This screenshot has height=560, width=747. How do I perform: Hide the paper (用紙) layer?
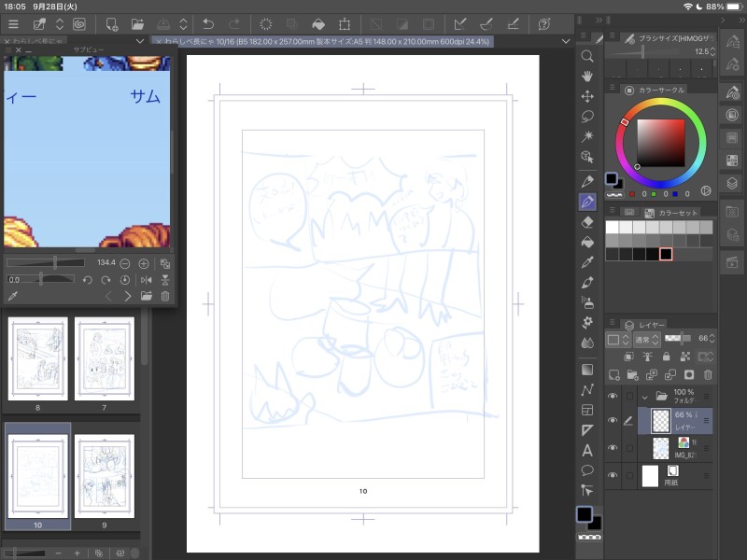click(x=613, y=476)
